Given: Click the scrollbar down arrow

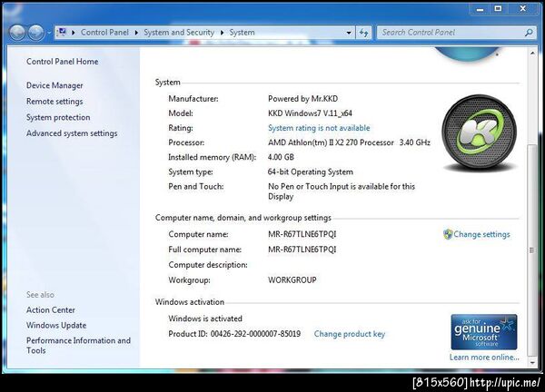Looking at the screenshot, I should 532,363.
